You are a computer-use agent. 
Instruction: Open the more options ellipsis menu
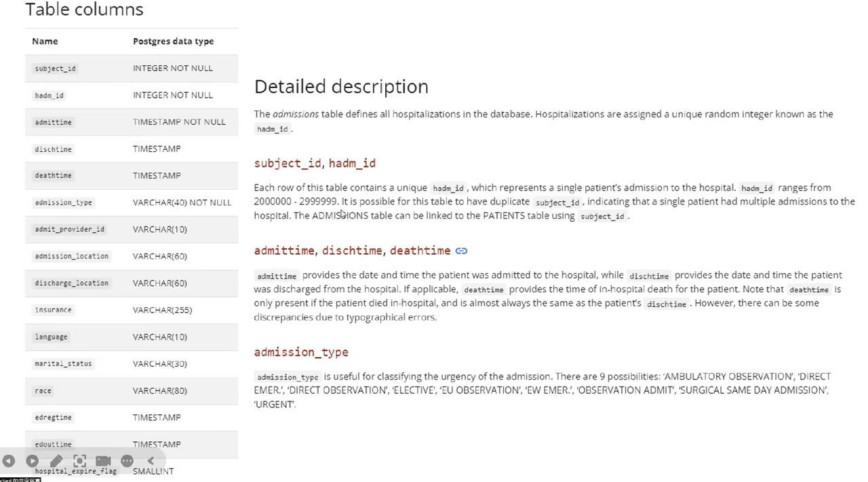127,461
